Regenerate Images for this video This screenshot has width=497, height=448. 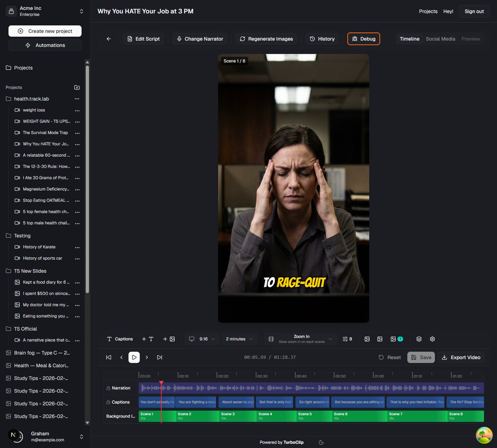266,39
